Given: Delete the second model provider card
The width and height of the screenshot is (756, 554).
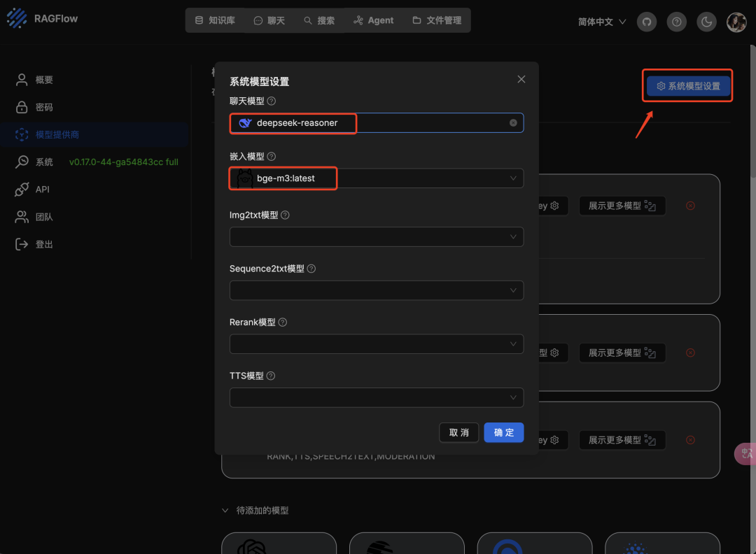Looking at the screenshot, I should [690, 353].
